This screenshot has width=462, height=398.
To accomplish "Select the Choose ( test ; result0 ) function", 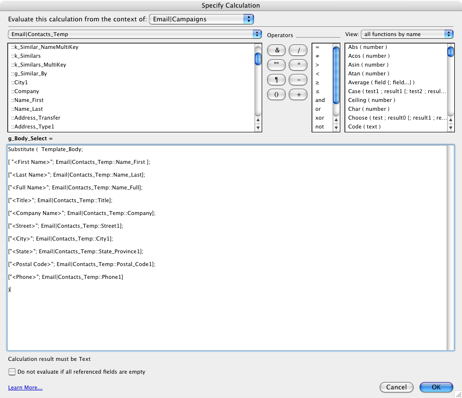I will [x=396, y=118].
